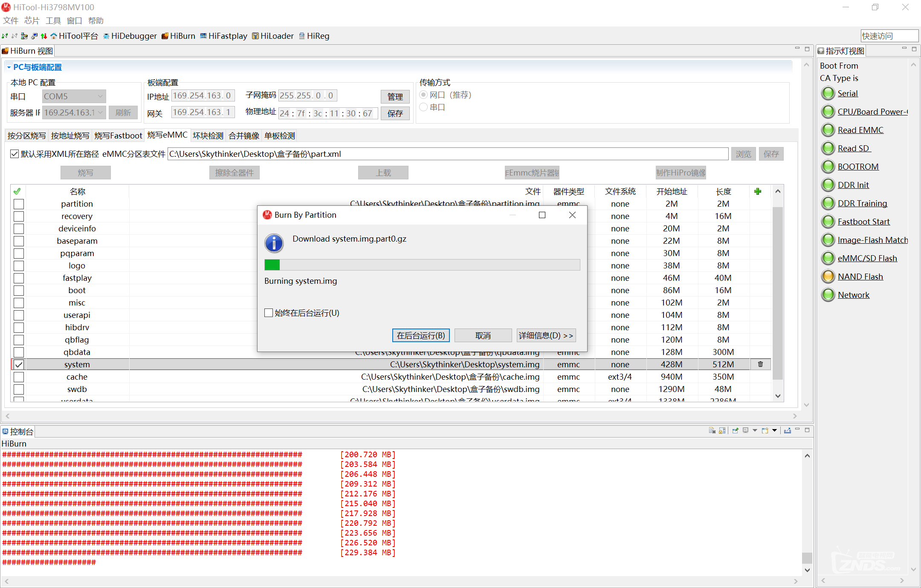This screenshot has width=921, height=588.
Task: Click the 管理 button
Action: pyautogui.click(x=395, y=97)
